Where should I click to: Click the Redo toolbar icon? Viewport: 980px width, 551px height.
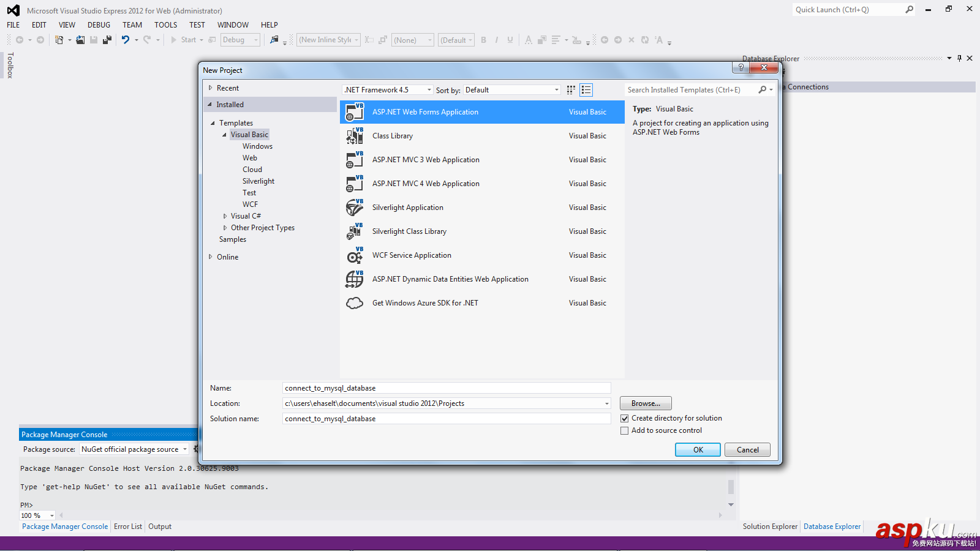point(147,40)
